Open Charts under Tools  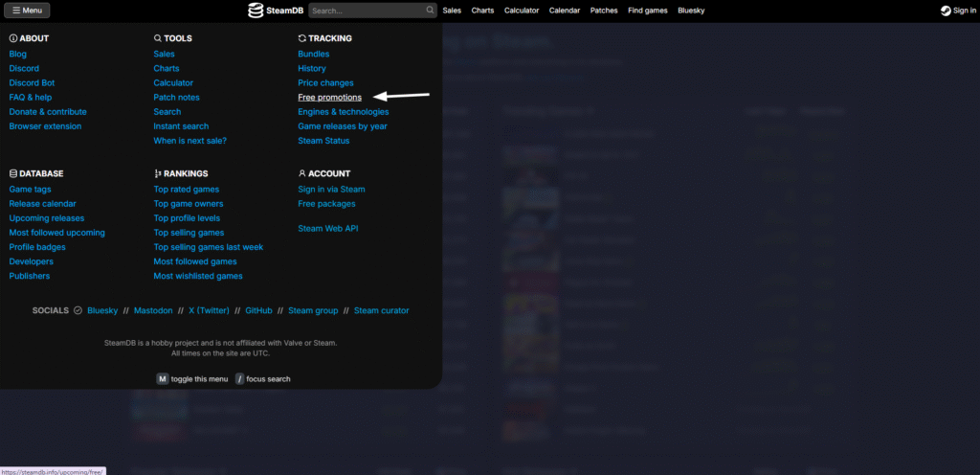click(x=167, y=69)
